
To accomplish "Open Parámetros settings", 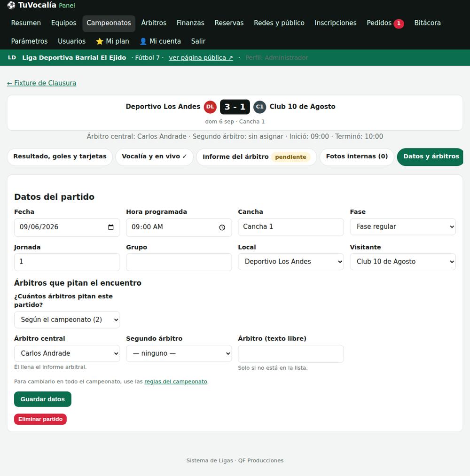I will pos(29,41).
